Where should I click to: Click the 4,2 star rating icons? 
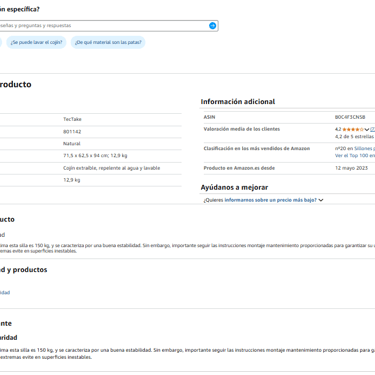[353, 129]
